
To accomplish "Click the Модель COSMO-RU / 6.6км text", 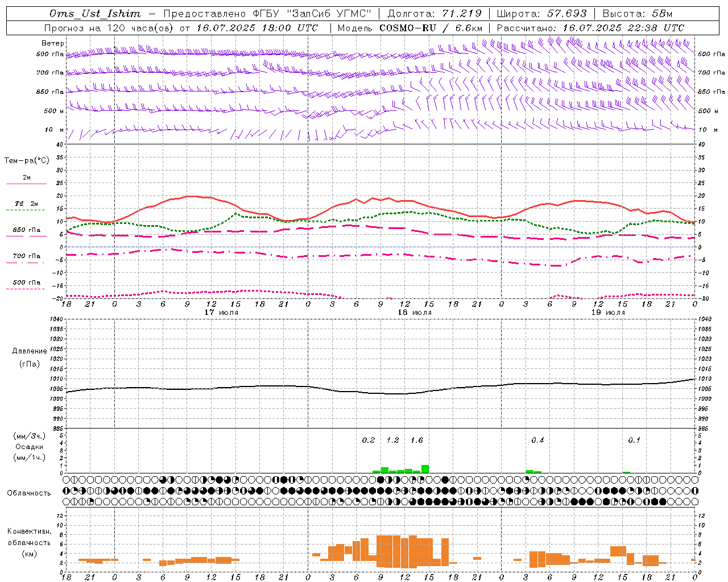I will 410,28.
